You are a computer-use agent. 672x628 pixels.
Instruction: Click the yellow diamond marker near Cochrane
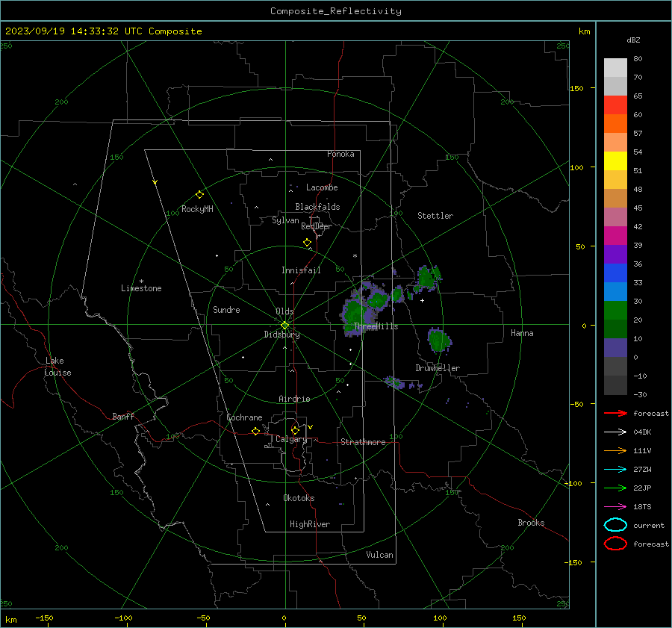pos(255,431)
